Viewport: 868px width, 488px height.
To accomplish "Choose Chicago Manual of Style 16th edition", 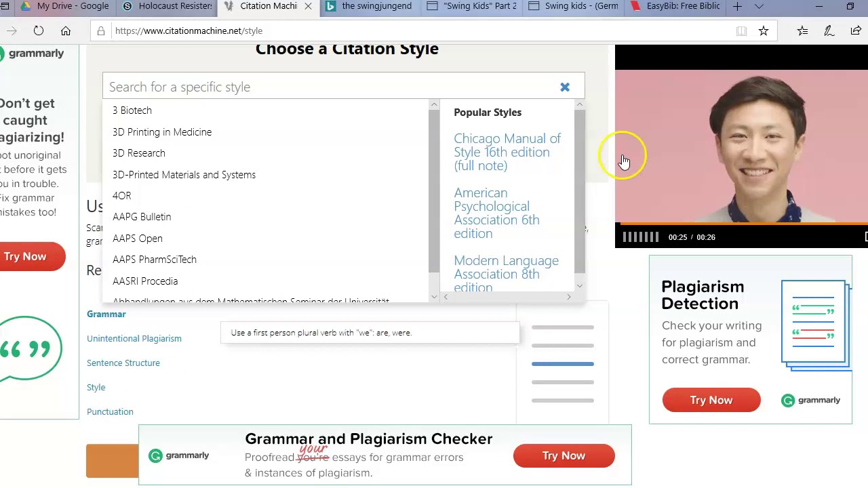I will 507,152.
